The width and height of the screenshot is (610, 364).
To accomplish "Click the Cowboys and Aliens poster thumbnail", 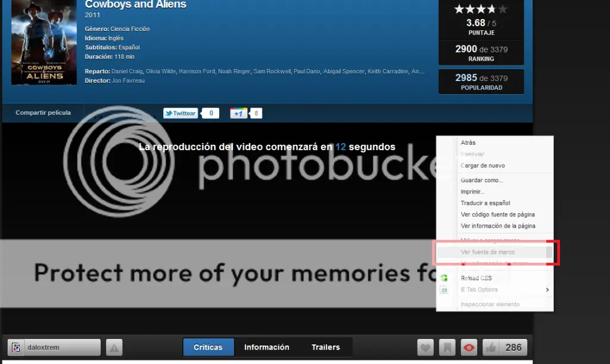I will tap(44, 42).
